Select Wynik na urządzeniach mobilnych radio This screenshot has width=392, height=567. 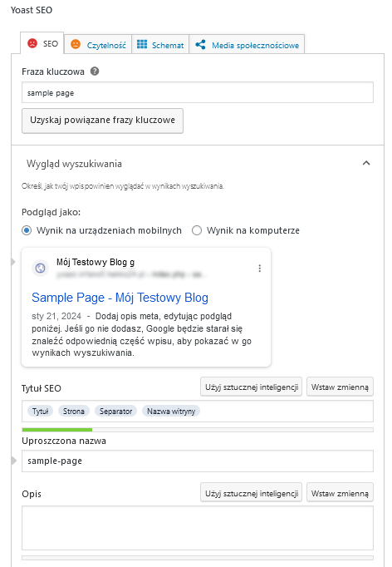pyautogui.click(x=27, y=230)
